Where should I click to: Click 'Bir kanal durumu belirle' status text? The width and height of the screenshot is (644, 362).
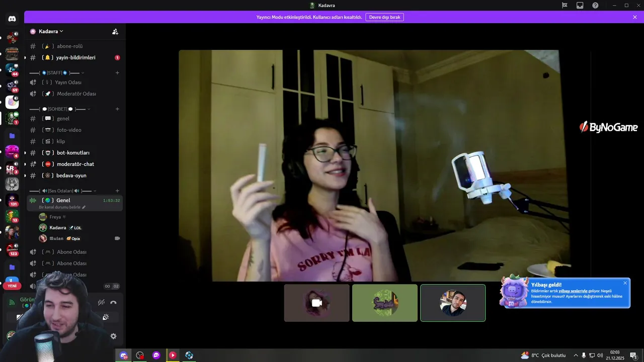point(59,207)
